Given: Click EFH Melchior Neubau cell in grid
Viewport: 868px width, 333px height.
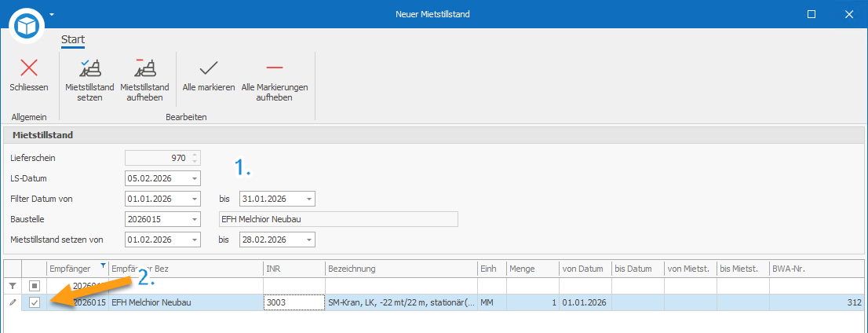Looking at the screenshot, I should pos(186,302).
